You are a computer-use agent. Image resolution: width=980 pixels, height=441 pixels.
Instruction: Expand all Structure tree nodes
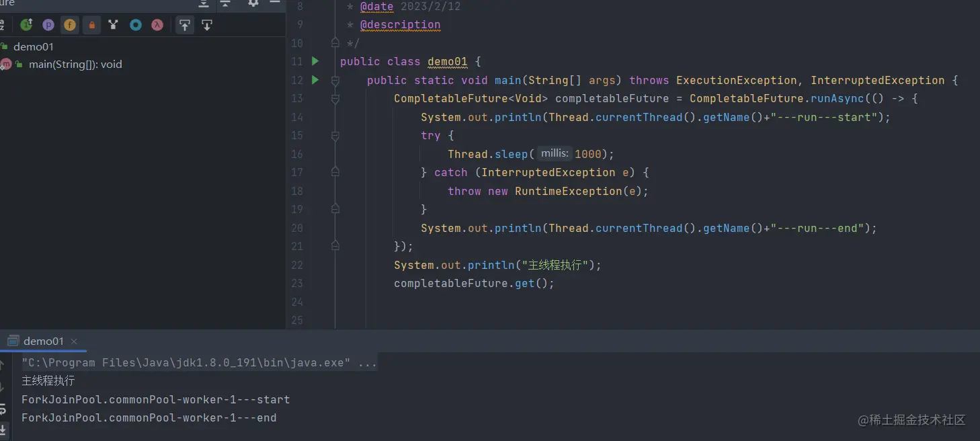(x=204, y=3)
